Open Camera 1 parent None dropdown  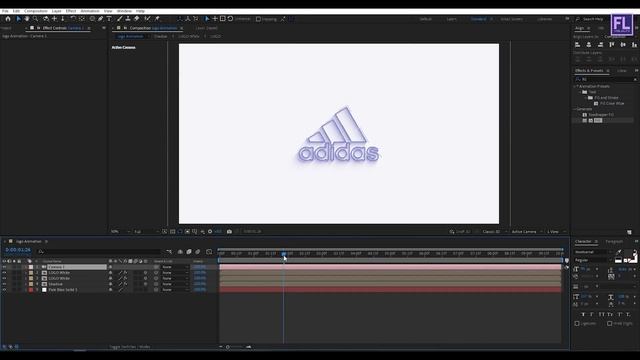(175, 267)
